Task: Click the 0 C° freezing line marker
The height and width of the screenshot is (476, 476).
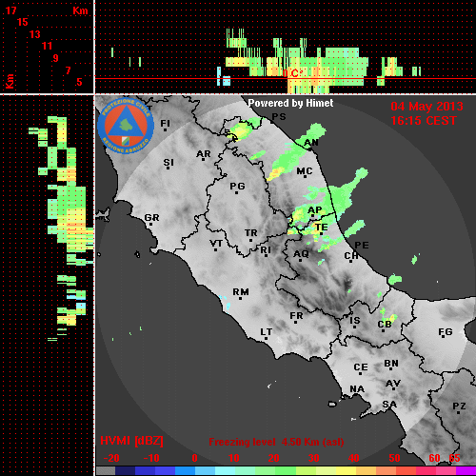Action: [292, 73]
